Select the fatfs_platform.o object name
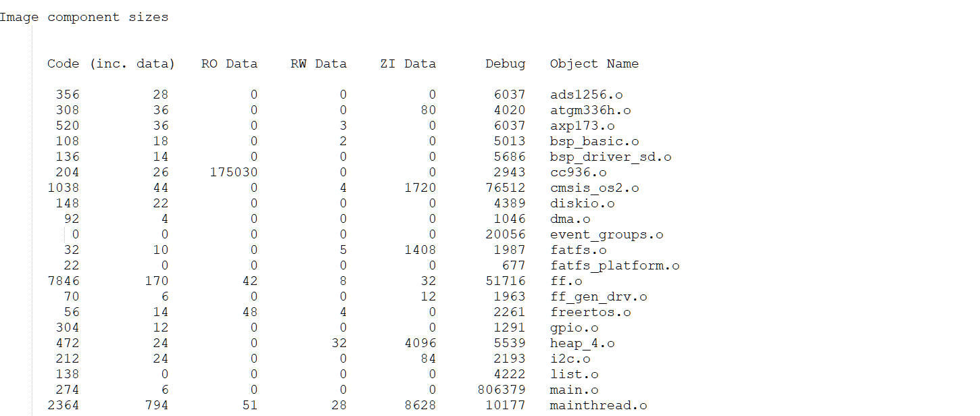Image resolution: width=980 pixels, height=416 pixels. [x=614, y=265]
